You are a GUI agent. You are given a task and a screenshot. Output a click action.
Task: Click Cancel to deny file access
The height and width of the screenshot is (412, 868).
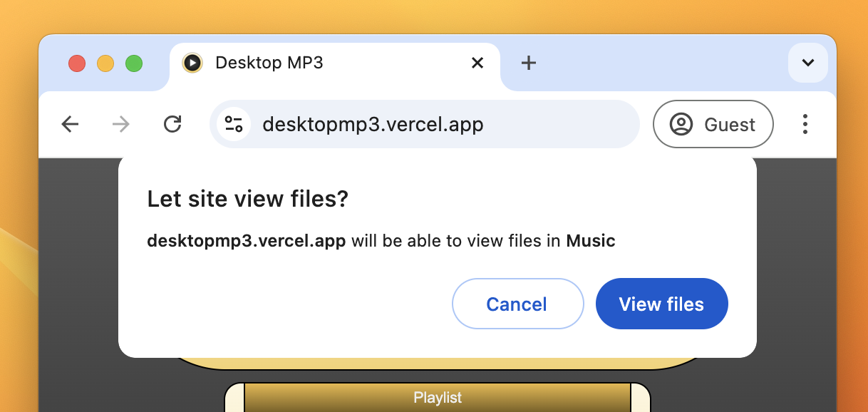pos(517,304)
